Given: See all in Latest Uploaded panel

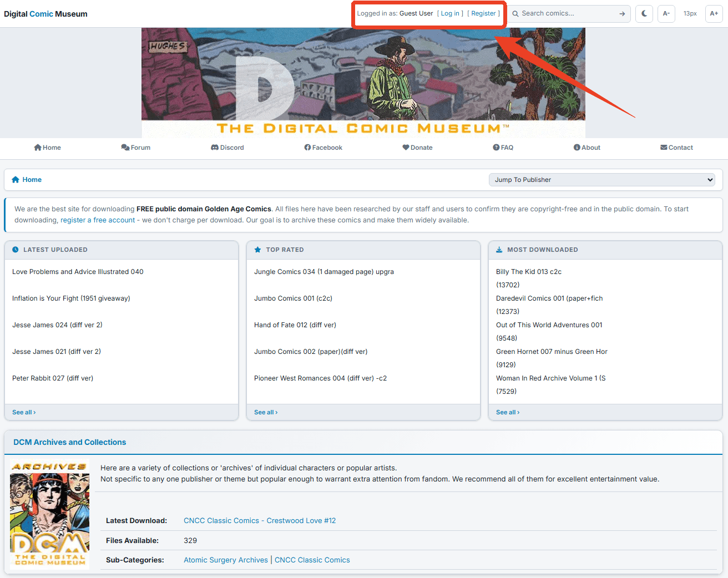Looking at the screenshot, I should tap(24, 412).
